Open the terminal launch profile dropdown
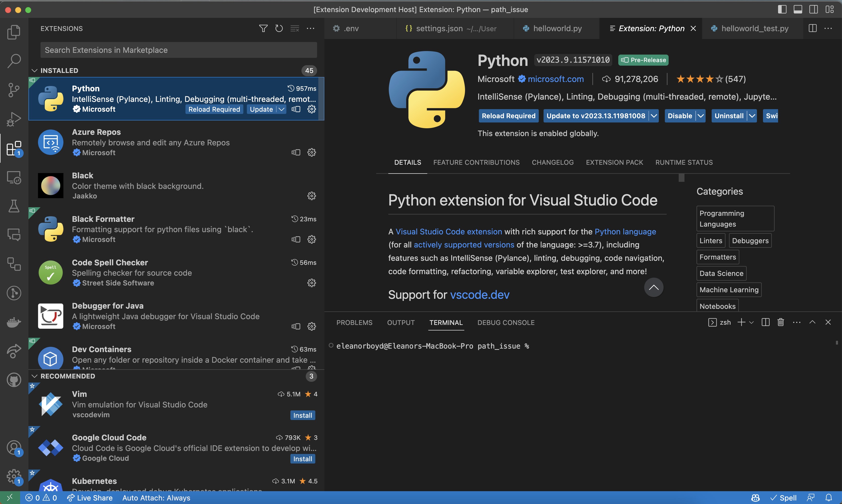 [752, 322]
